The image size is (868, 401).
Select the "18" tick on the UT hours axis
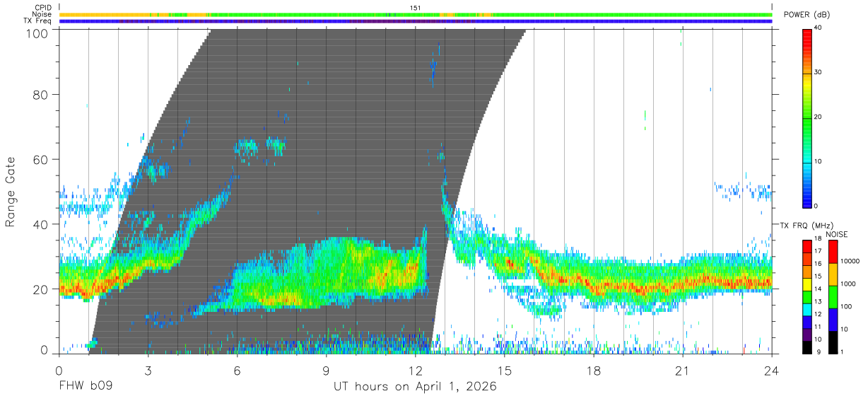(x=594, y=370)
